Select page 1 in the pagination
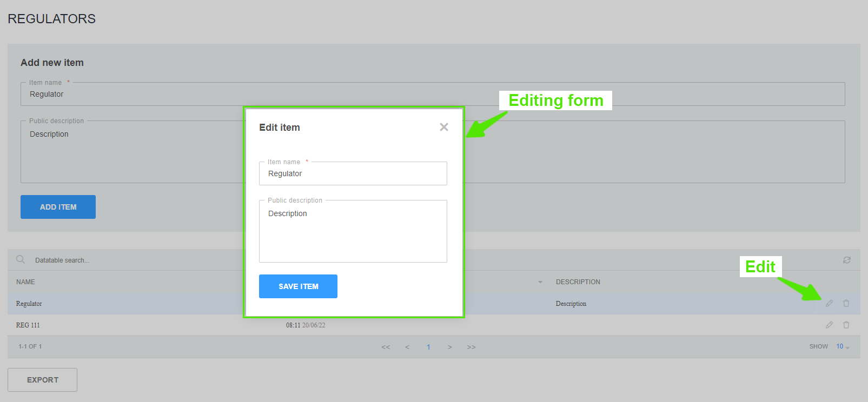Image resolution: width=868 pixels, height=402 pixels. pyautogui.click(x=428, y=347)
